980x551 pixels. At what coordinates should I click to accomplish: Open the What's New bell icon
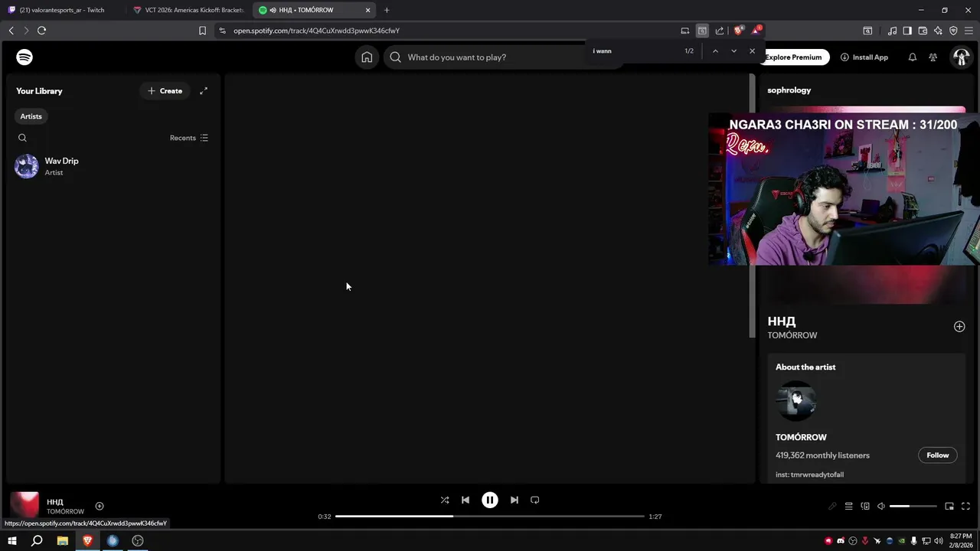coord(912,57)
